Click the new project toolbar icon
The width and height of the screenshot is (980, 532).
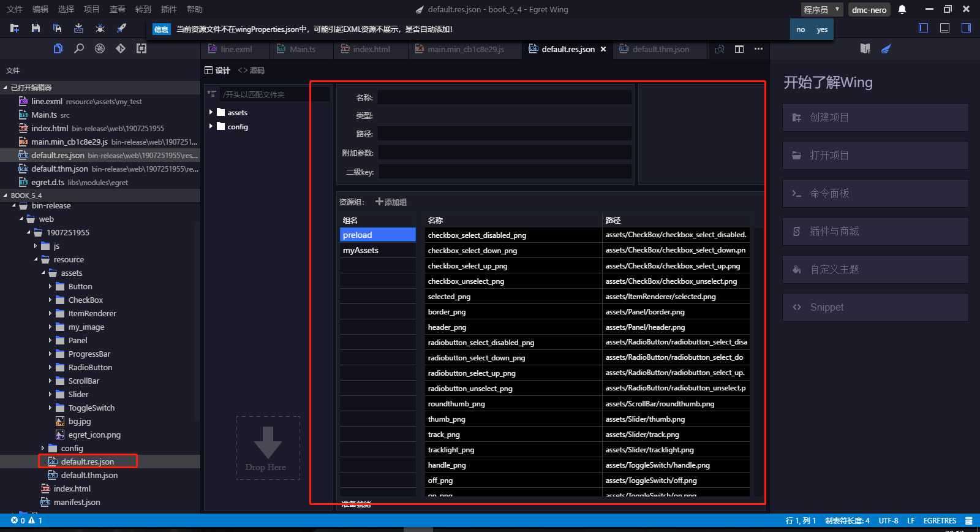(x=15, y=28)
